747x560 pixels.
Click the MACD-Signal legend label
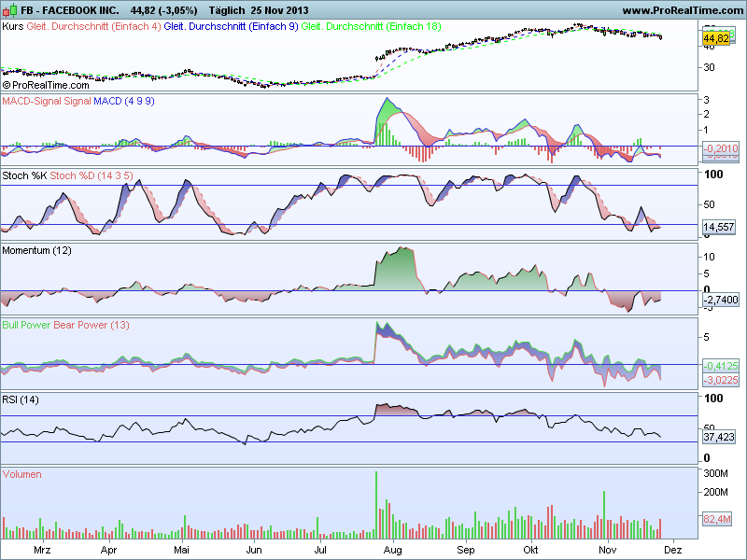coord(47,101)
